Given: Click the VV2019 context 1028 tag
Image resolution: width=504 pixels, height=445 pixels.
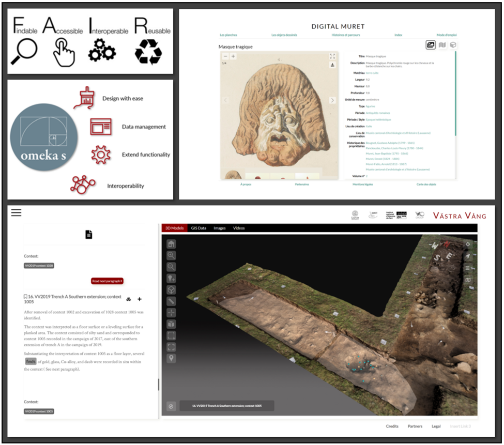Looking at the screenshot, I should click(x=39, y=266).
